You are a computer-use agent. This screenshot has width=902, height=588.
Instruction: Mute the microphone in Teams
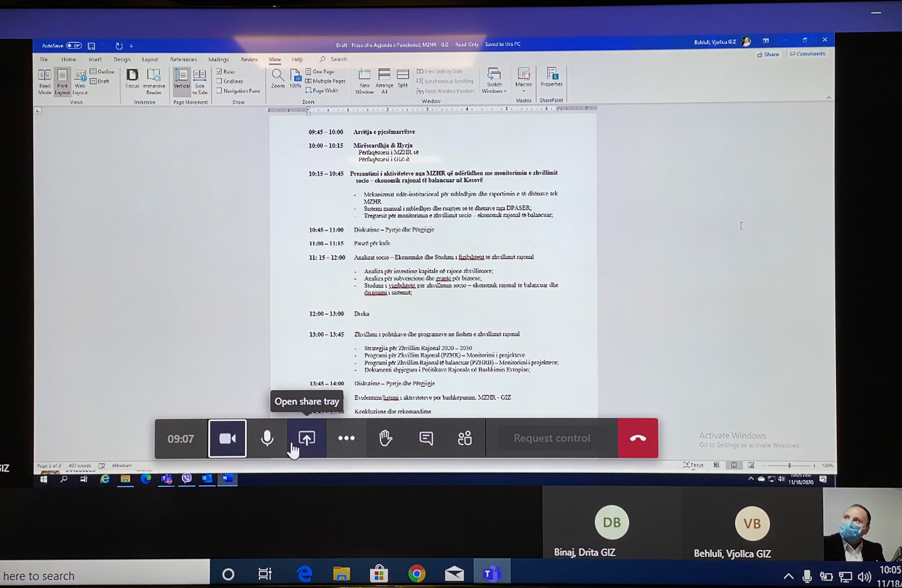coord(267,438)
